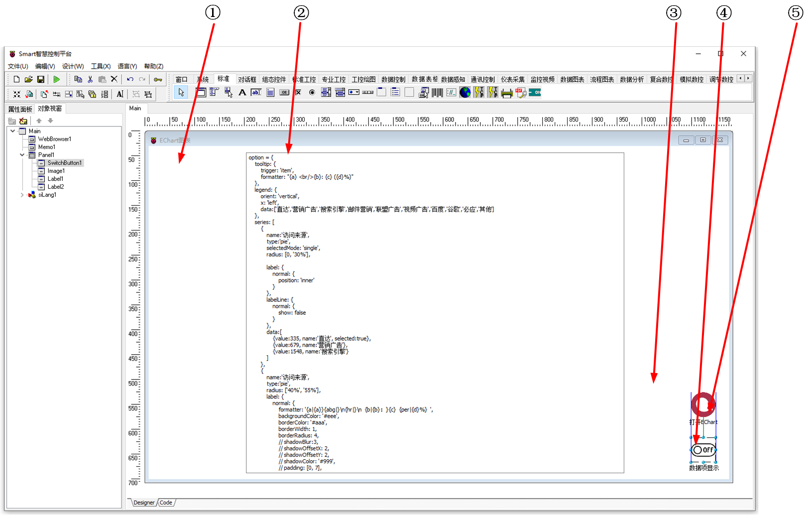
Task: Pick the OK Button component
Action: tap(284, 92)
